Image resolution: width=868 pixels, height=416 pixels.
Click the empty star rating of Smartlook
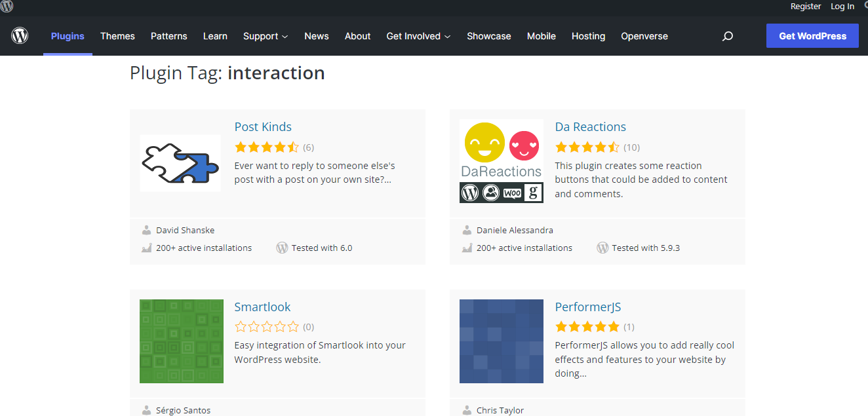click(266, 327)
